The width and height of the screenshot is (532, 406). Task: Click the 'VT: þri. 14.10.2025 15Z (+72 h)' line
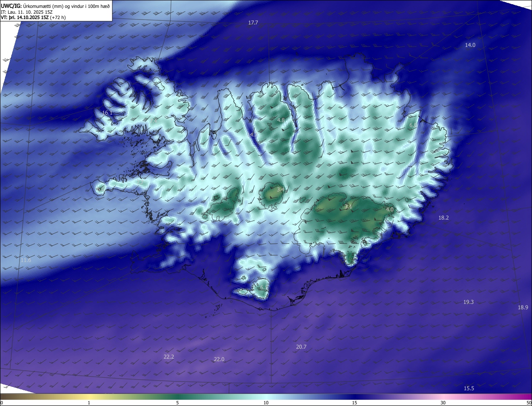pyautogui.click(x=34, y=17)
